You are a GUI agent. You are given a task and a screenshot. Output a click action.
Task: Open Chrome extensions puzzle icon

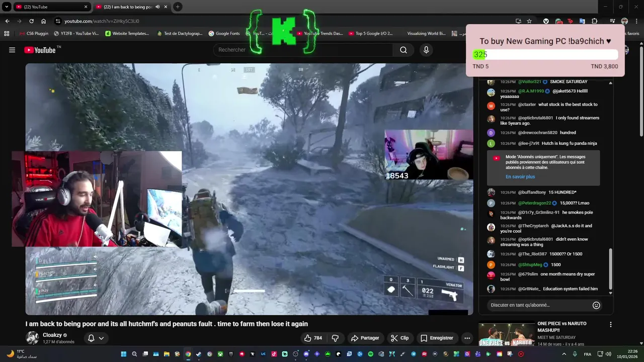tap(594, 21)
